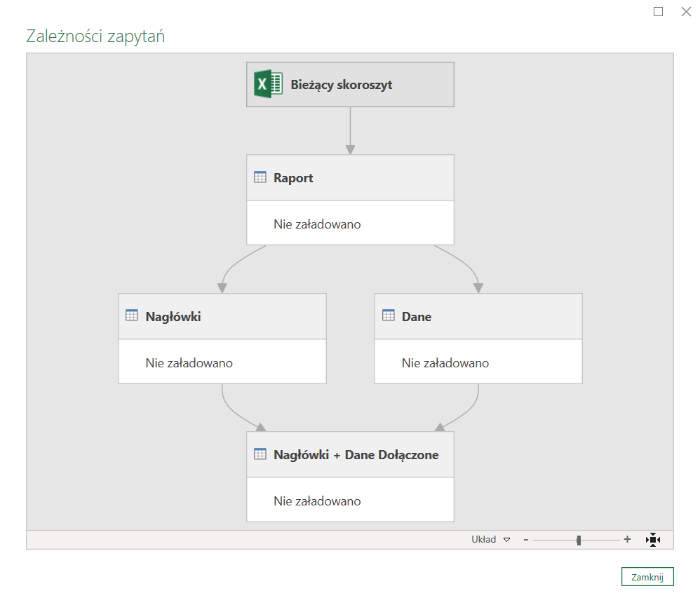This screenshot has width=700, height=612.
Task: Select the Raport query title
Action: [x=293, y=178]
